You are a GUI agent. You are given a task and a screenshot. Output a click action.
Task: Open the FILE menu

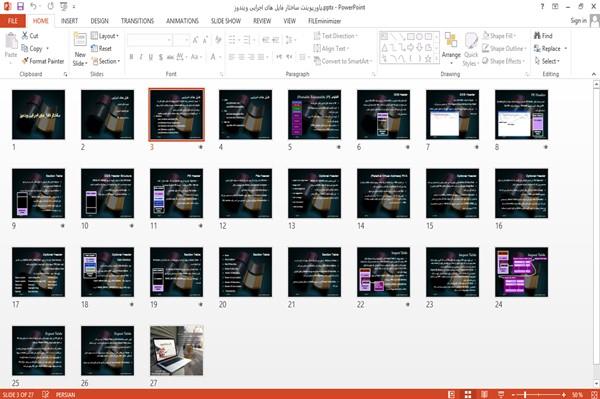(x=13, y=21)
